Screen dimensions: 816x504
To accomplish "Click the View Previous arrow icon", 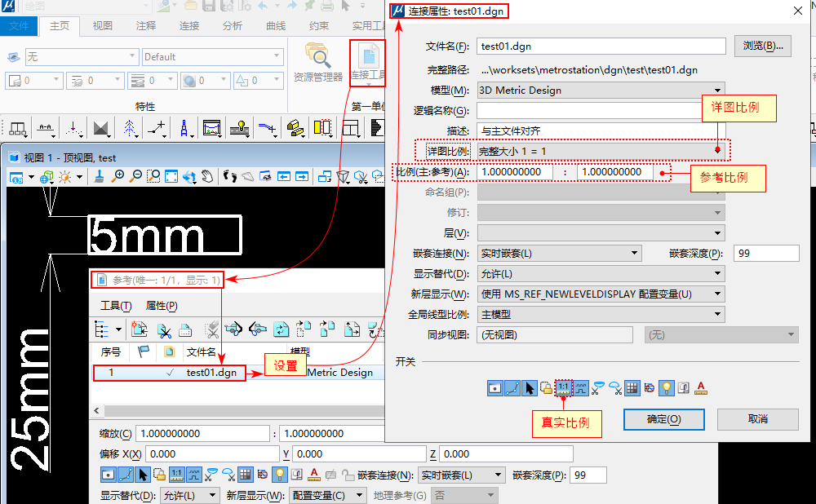I will 284,176.
